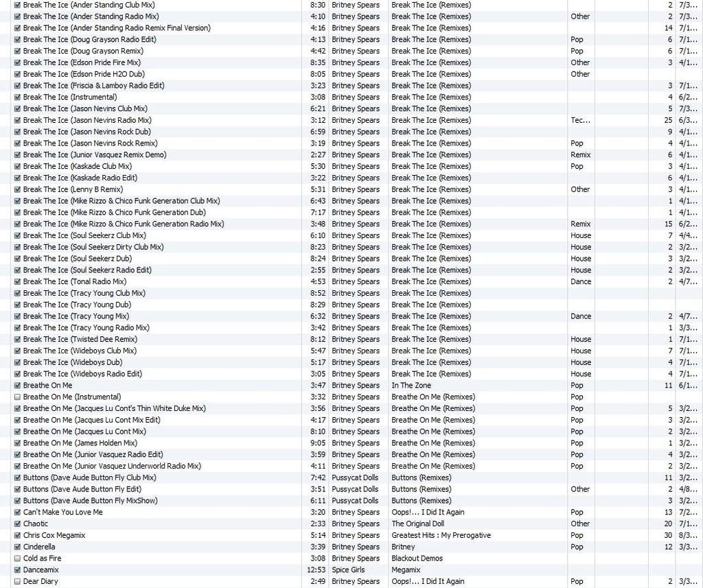Screen dimensions: 703x588
Task: Check the Breathe On Me (Instrumental) checkbox
Action: click(x=17, y=397)
